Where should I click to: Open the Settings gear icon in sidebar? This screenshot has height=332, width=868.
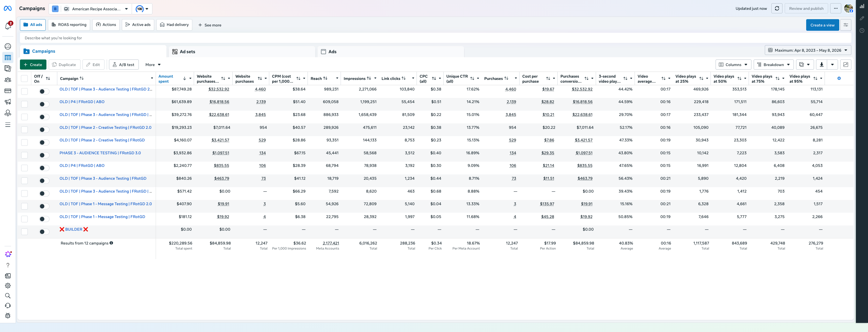pos(8,286)
